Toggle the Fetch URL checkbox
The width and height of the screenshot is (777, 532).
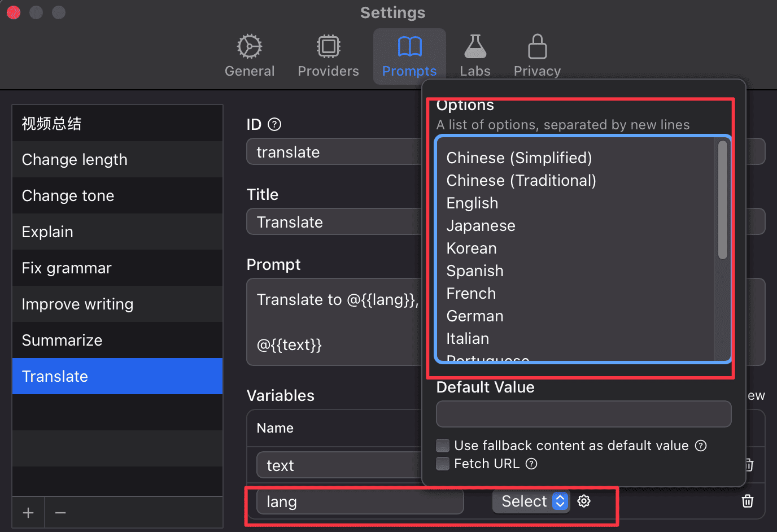coord(443,464)
